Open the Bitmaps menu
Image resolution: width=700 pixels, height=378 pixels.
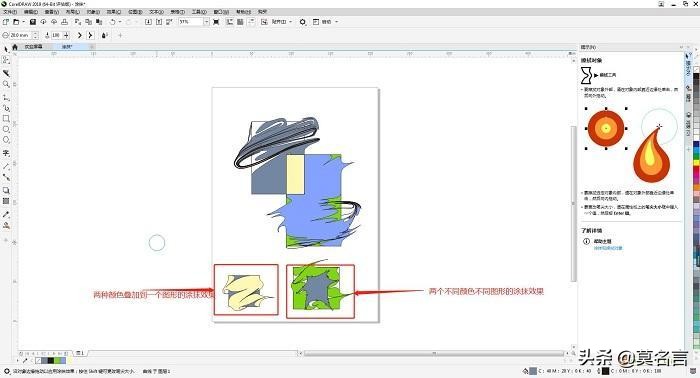click(x=135, y=12)
